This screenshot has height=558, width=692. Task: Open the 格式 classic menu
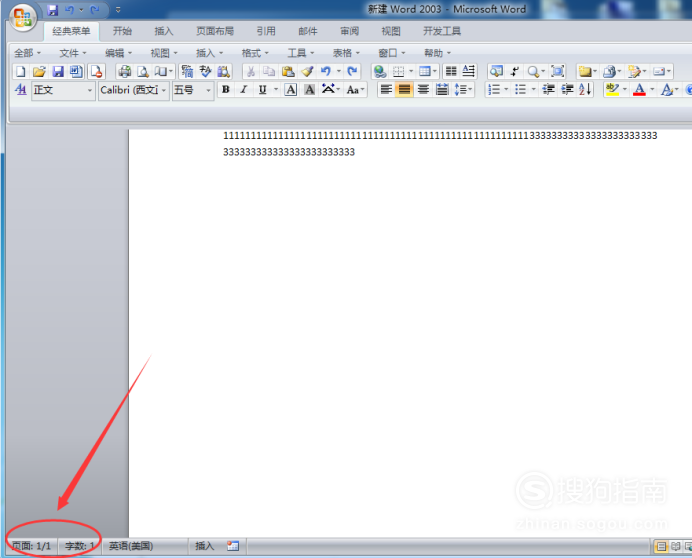pyautogui.click(x=255, y=53)
